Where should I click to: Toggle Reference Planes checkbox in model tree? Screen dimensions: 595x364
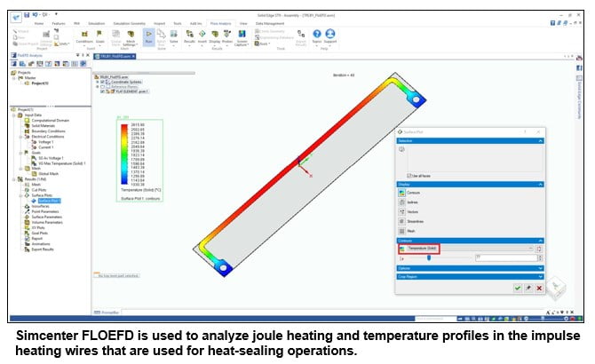102,87
